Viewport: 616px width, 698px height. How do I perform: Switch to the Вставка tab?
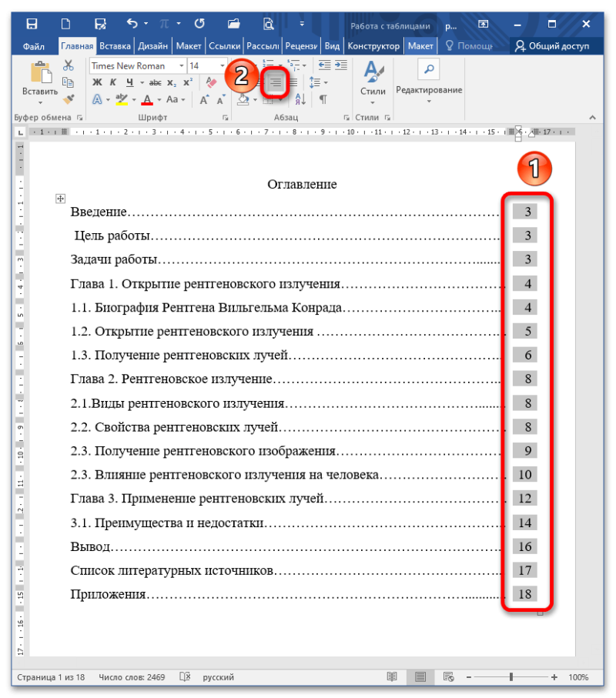click(115, 46)
